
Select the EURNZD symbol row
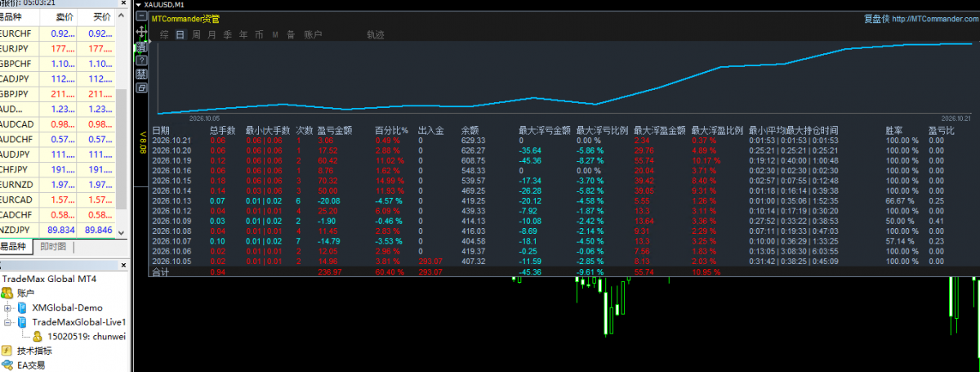(58, 184)
